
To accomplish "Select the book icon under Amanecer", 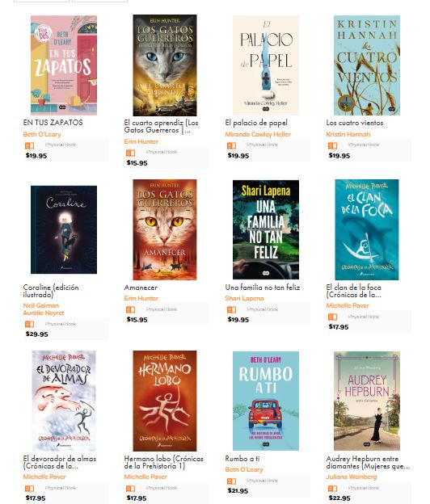I will pyautogui.click(x=131, y=310).
